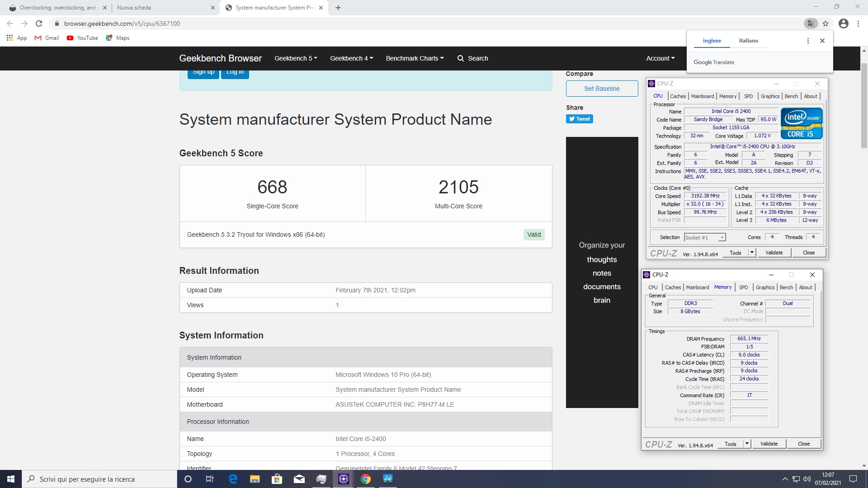
Task: Open the Google Translate icon in address bar
Action: 811,23
